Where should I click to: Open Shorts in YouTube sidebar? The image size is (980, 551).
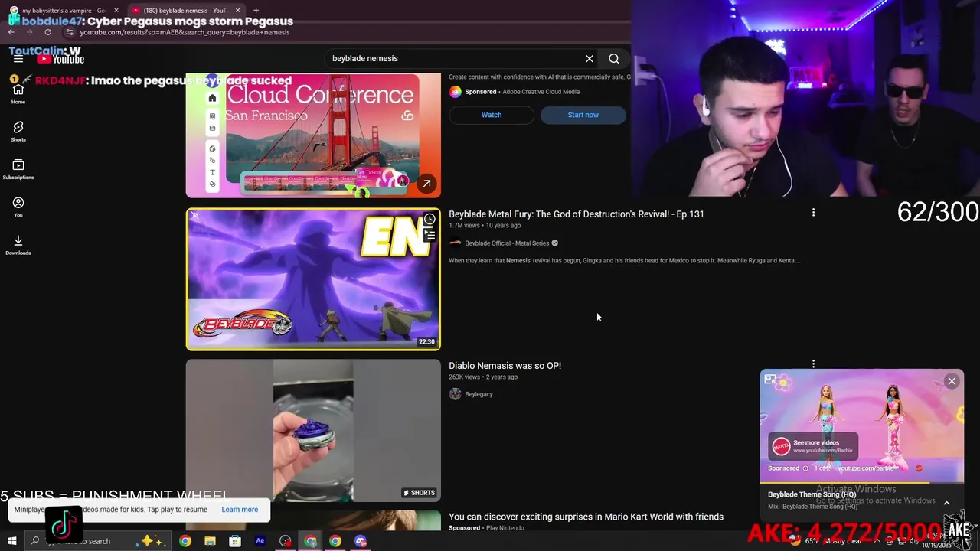tap(18, 132)
